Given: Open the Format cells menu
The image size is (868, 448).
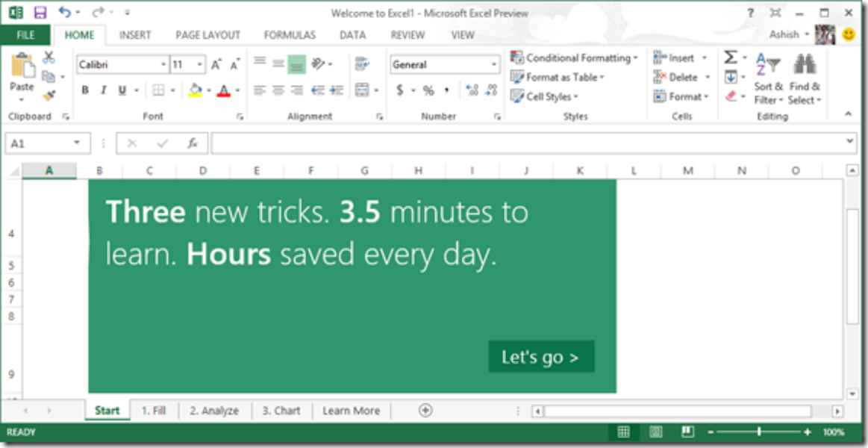Looking at the screenshot, I should coord(681,96).
